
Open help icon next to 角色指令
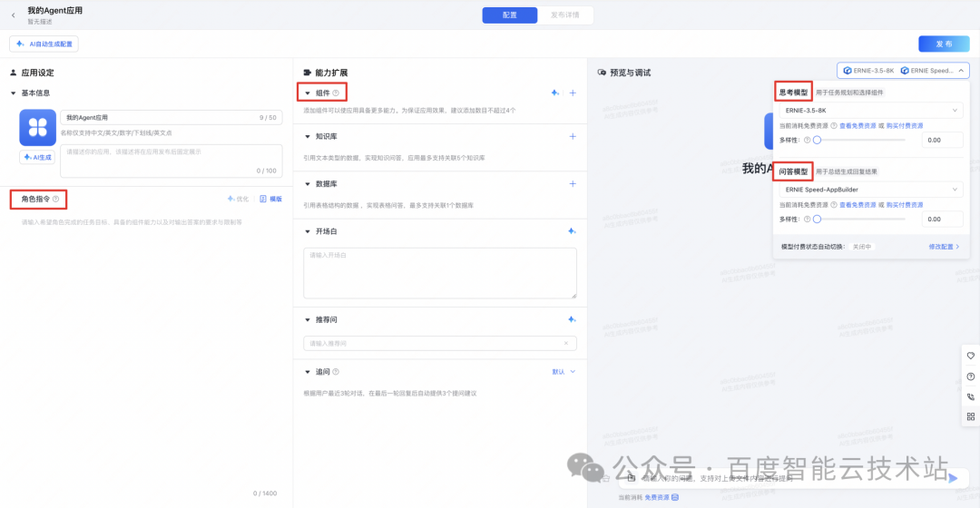pyautogui.click(x=56, y=200)
